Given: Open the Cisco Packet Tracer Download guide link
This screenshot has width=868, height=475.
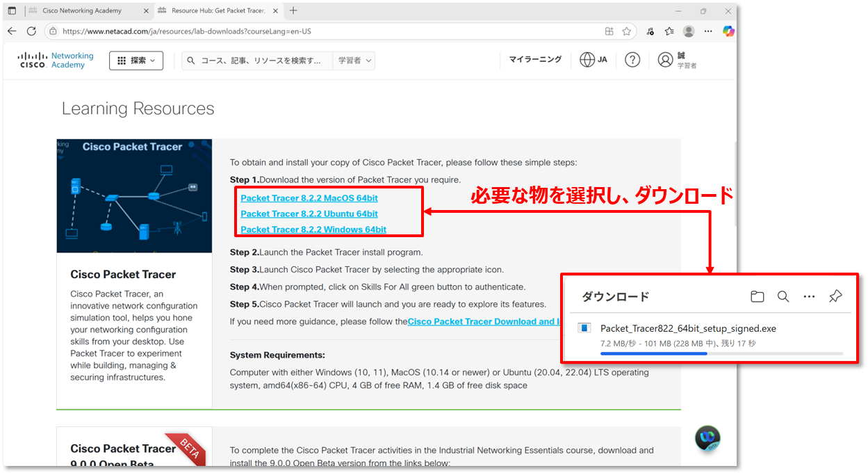Looking at the screenshot, I should click(484, 321).
